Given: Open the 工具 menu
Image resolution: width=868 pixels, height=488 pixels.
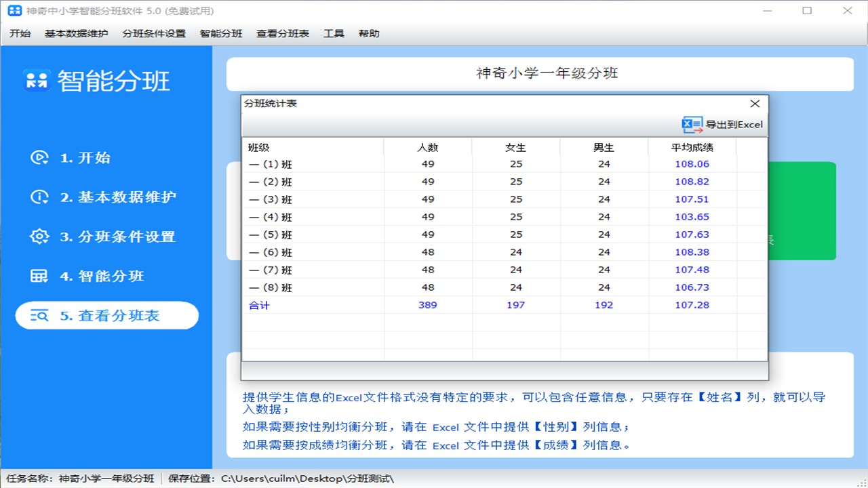Looking at the screenshot, I should click(x=334, y=33).
